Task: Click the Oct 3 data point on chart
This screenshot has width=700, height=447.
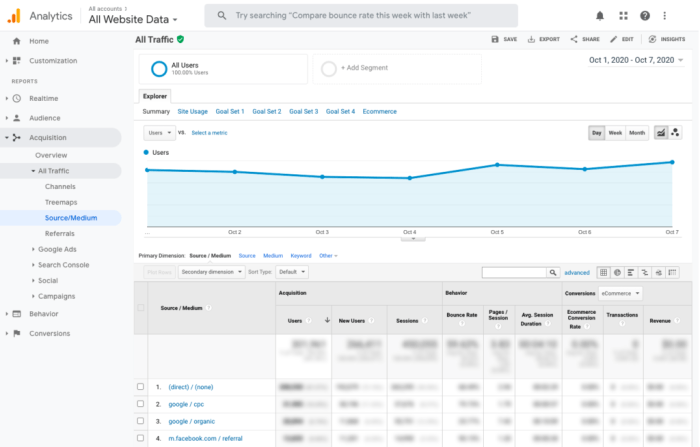Action: 322,177
